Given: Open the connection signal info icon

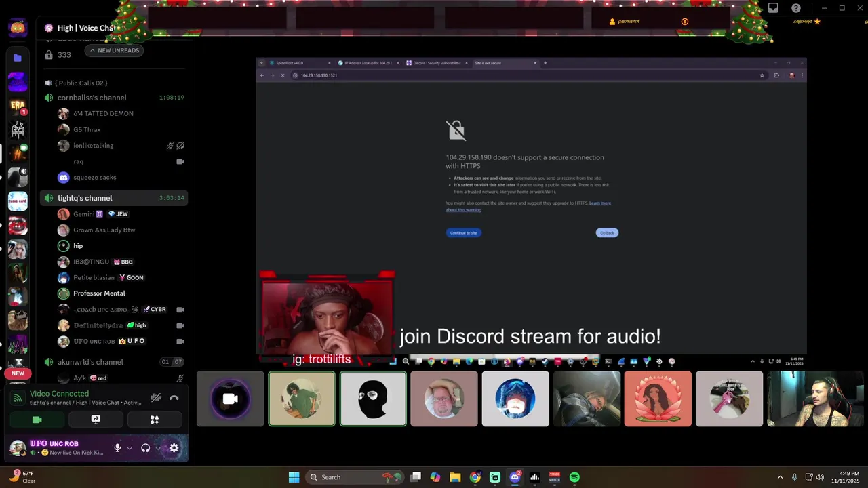Looking at the screenshot, I should pyautogui.click(x=18, y=398).
